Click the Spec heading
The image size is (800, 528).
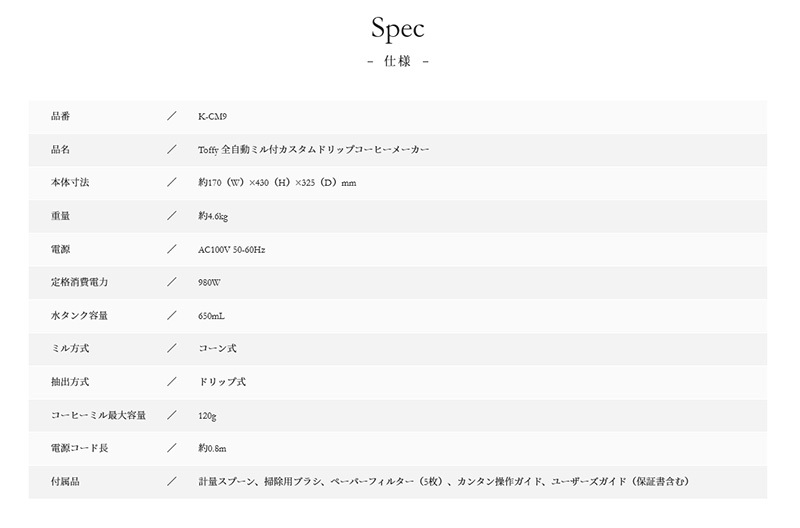pyautogui.click(x=397, y=28)
